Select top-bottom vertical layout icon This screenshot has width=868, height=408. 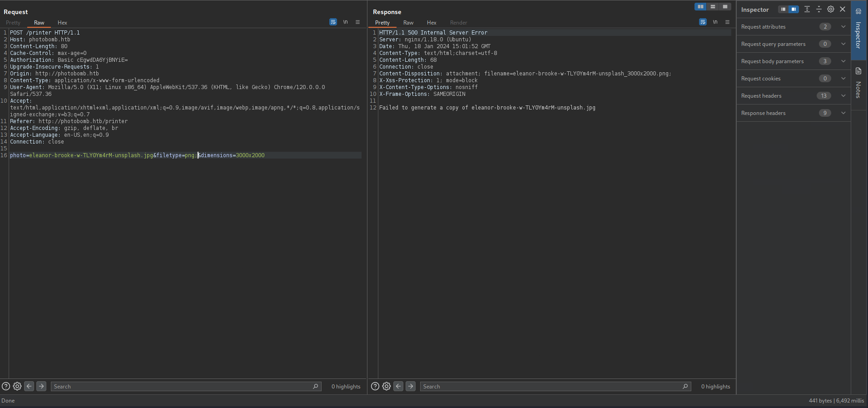point(713,6)
